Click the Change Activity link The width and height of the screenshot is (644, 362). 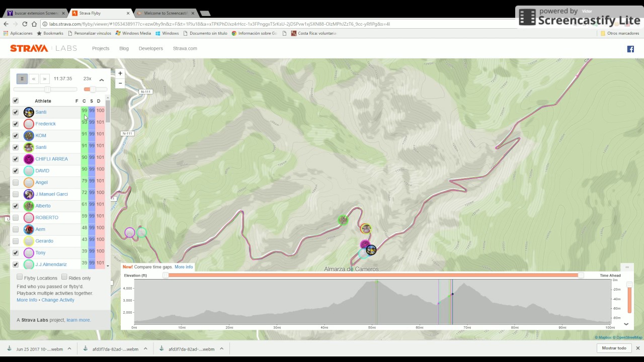(58, 300)
